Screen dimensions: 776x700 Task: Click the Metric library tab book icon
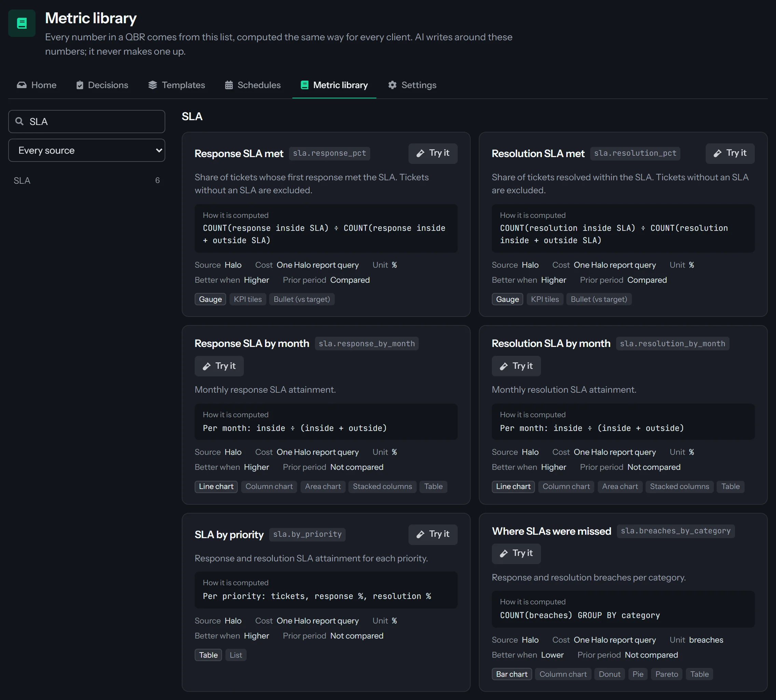click(304, 85)
